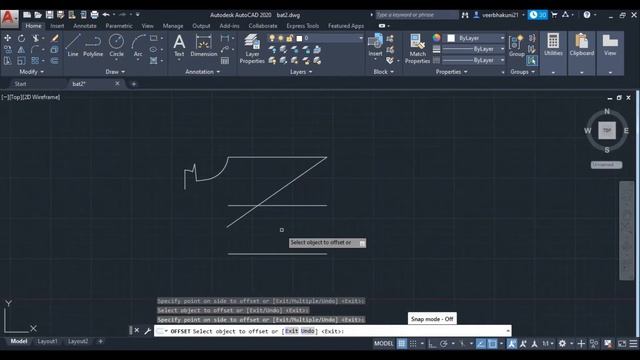Open the layer name dropdown showing 0
Viewport: 640px width, 360px height.
[333, 38]
